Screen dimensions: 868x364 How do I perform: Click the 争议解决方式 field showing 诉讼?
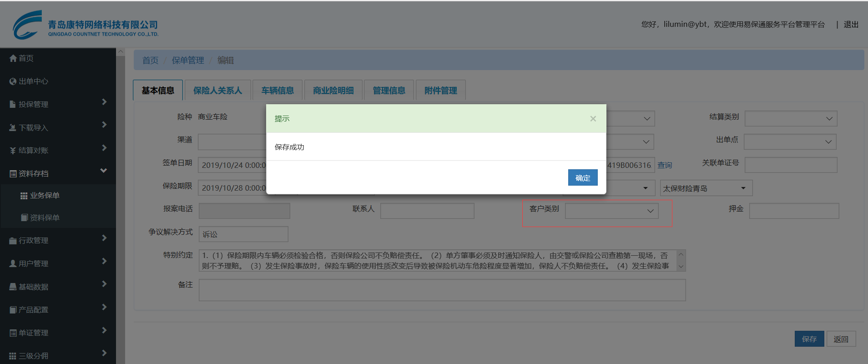[x=243, y=234]
